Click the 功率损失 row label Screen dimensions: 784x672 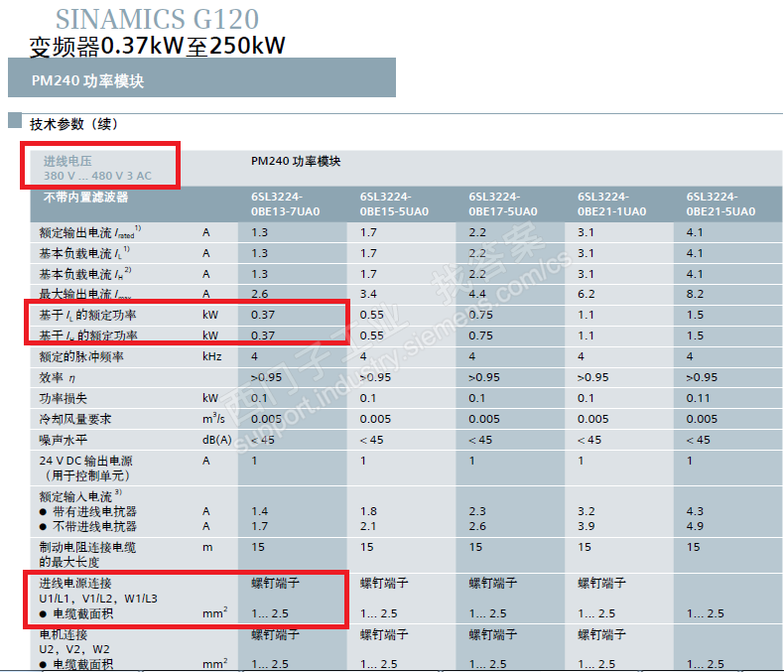[x=64, y=398]
